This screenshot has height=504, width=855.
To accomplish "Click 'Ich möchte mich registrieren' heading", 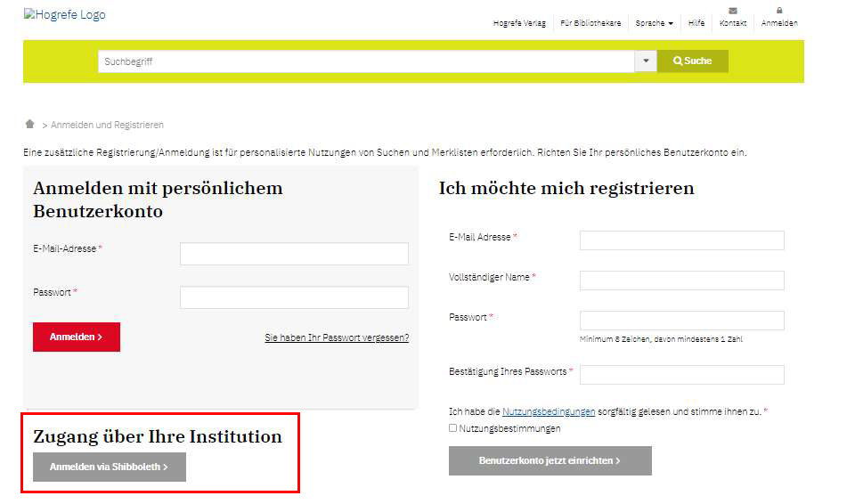I will click(566, 188).
